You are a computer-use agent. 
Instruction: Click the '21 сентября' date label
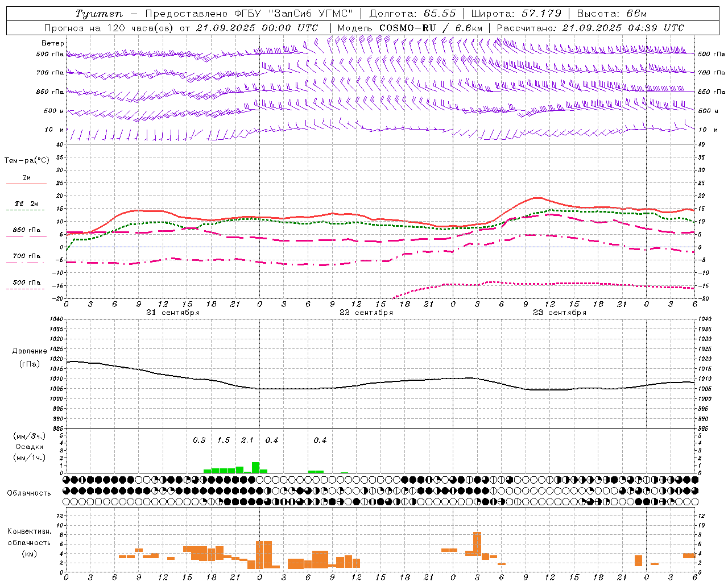[x=173, y=313]
